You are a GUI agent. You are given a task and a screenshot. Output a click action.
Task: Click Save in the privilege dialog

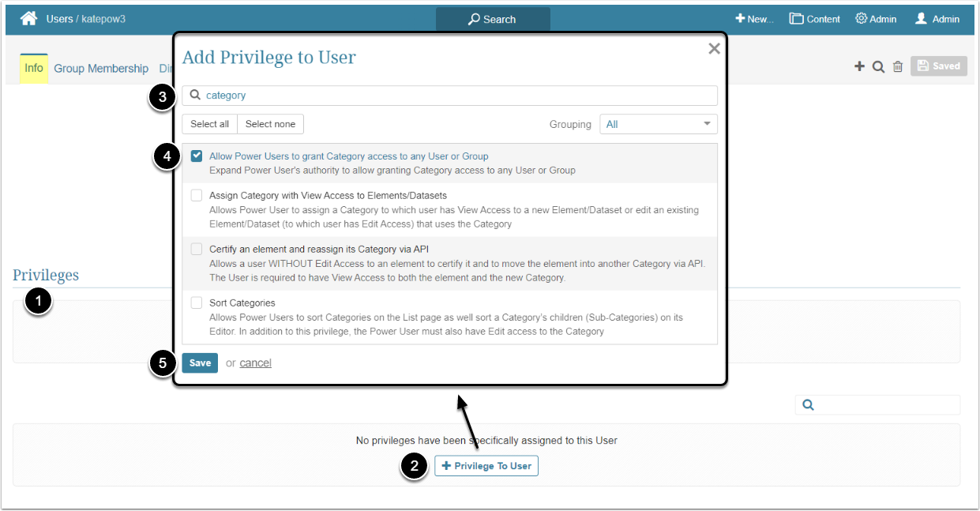[200, 363]
